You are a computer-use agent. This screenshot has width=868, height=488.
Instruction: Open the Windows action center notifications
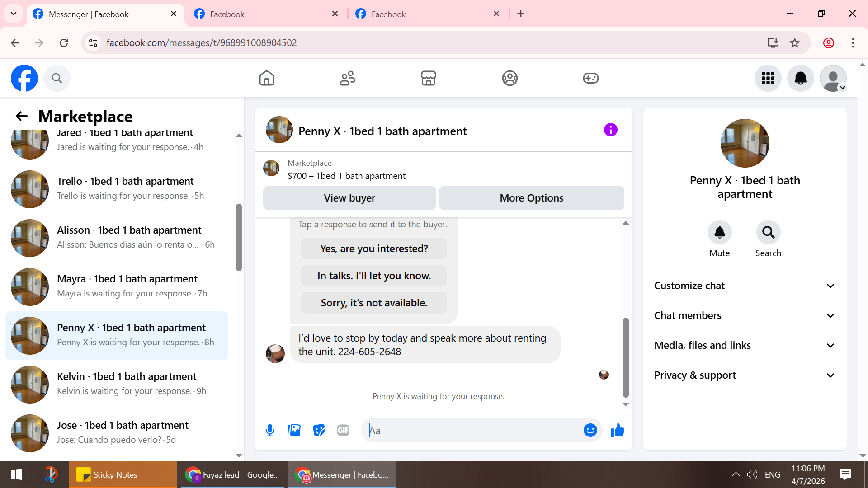tap(845, 474)
